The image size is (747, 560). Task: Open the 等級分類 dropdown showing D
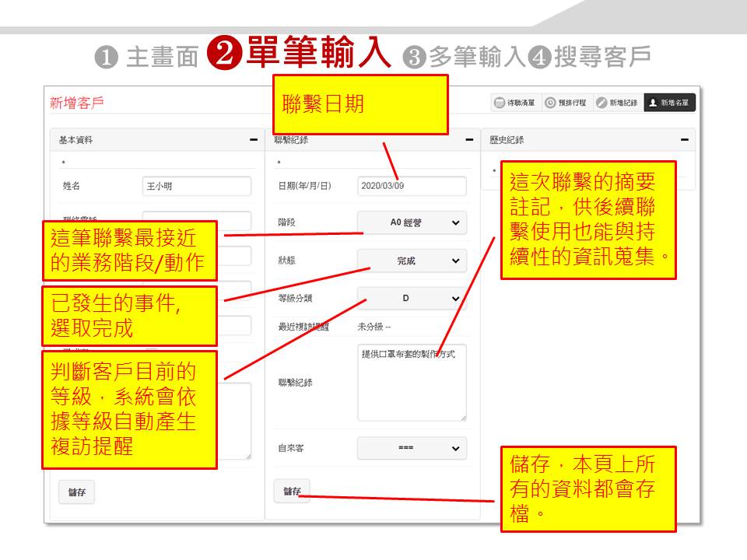(412, 298)
